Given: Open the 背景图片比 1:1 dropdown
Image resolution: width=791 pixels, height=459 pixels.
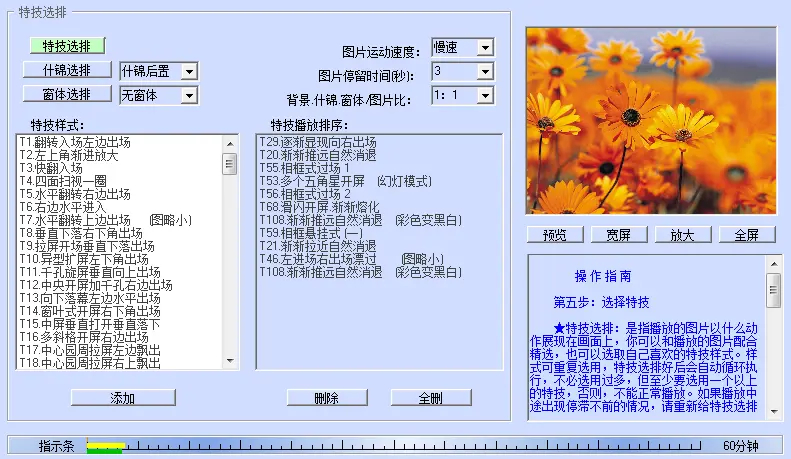Looking at the screenshot, I should tap(485, 95).
